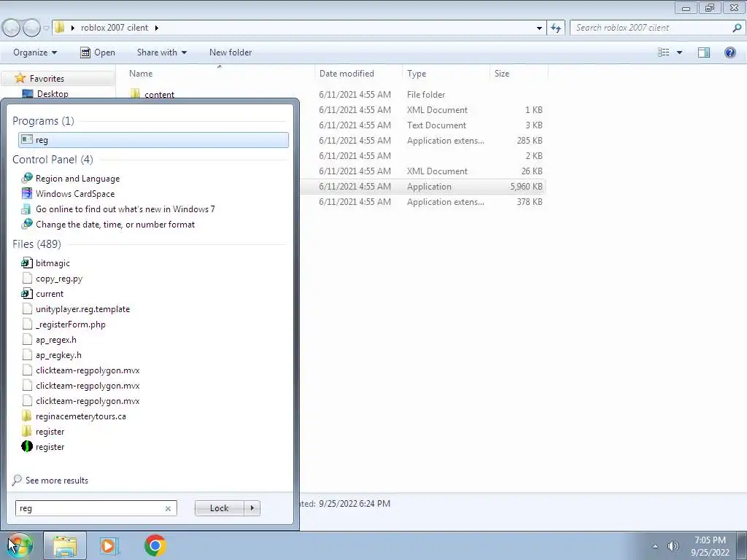Open the Share with dropdown
Image resolution: width=747 pixels, height=560 pixels.
coord(161,52)
